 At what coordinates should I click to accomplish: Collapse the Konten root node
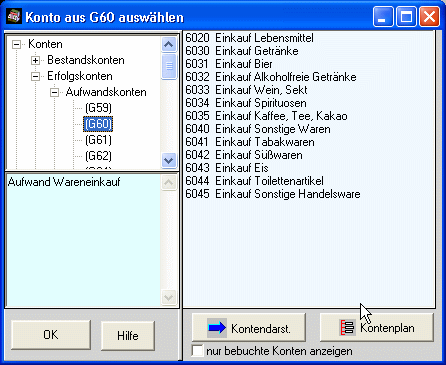(x=16, y=44)
